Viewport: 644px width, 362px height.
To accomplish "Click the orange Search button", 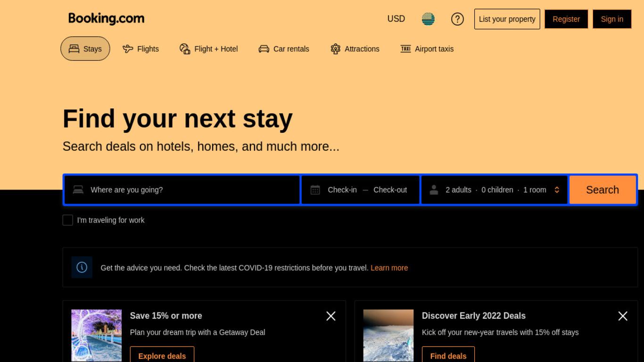I will pyautogui.click(x=603, y=189).
